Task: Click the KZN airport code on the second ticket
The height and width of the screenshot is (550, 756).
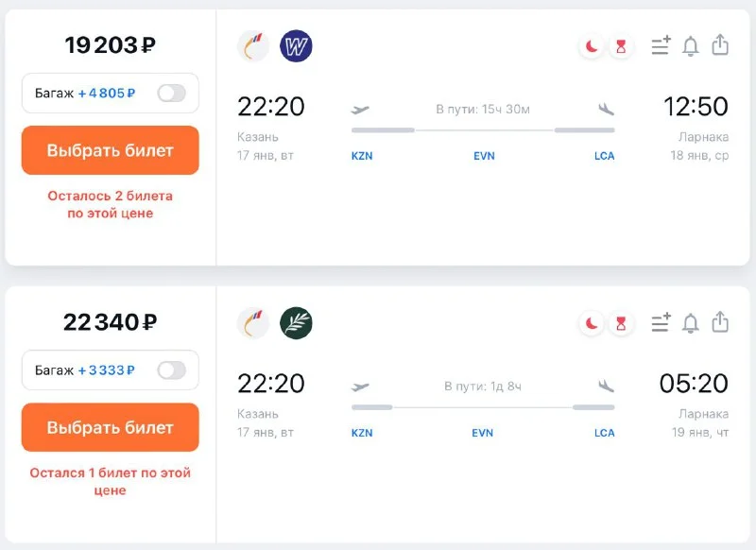Action: [x=362, y=433]
